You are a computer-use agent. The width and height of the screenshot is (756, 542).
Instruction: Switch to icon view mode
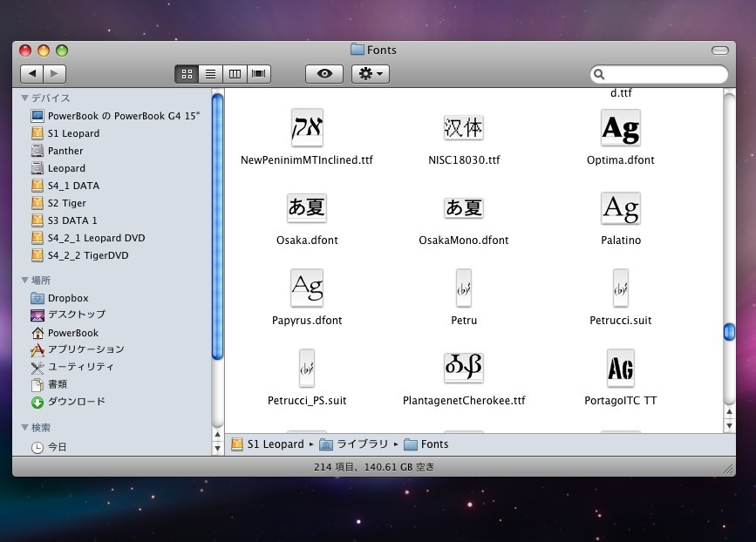[186, 74]
